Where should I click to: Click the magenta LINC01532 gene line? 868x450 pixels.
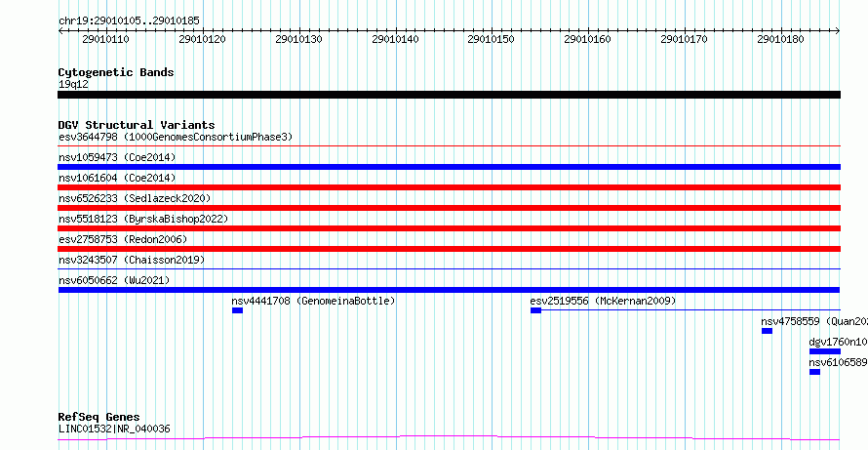click(449, 438)
